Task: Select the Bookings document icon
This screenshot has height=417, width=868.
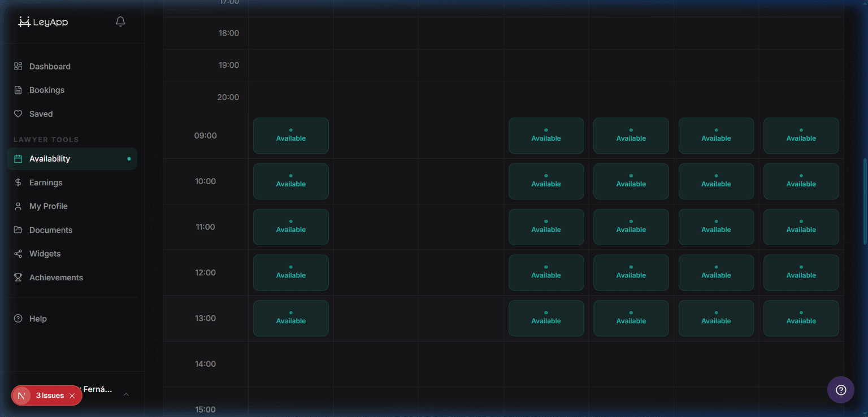Action: pos(18,90)
